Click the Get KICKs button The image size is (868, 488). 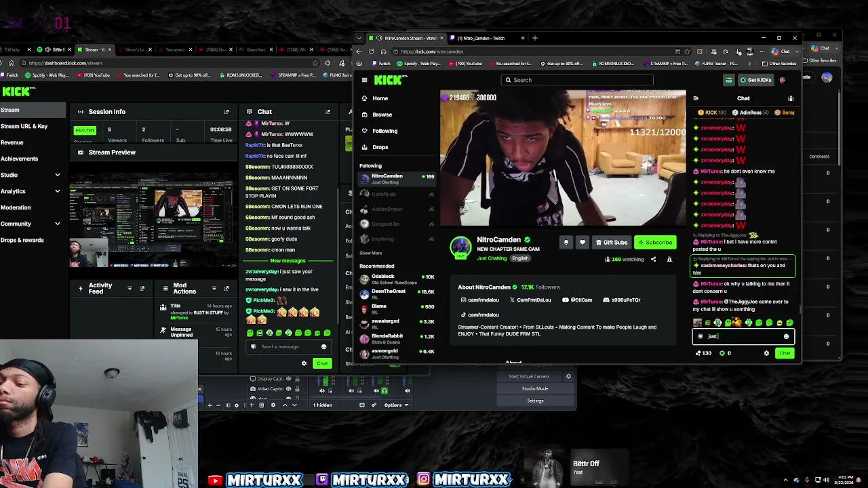pos(755,80)
